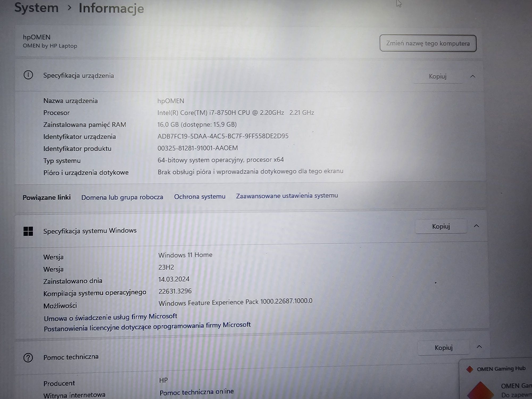Open the OMEN Gaming Hub notification title

pyautogui.click(x=501, y=369)
